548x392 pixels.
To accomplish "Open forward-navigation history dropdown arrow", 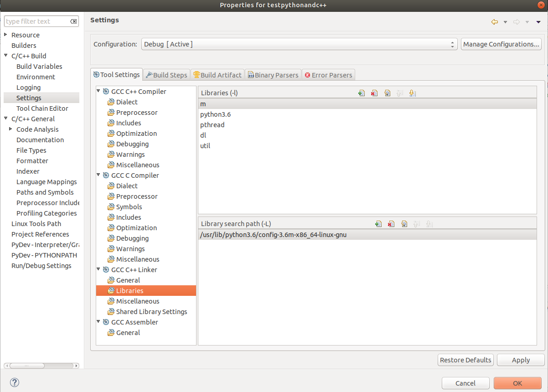I will [527, 22].
